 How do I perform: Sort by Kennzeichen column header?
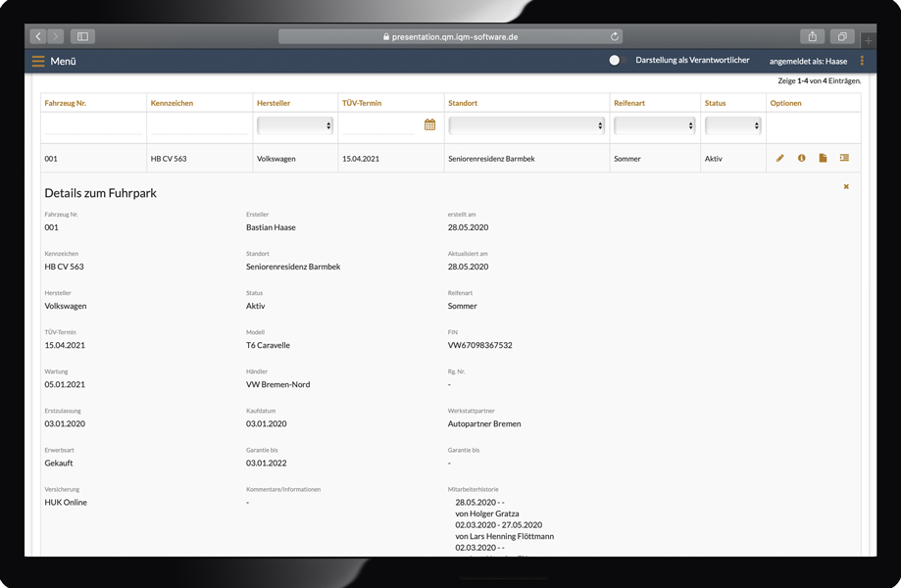(x=172, y=103)
